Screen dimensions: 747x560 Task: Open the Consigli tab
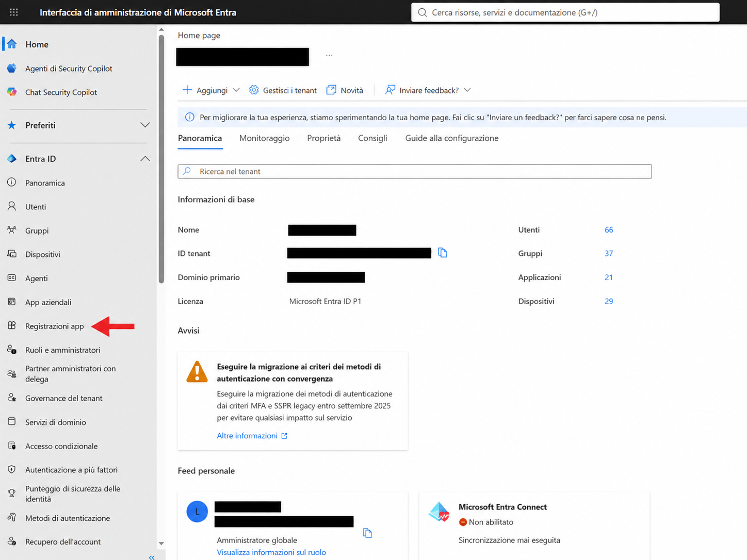pos(372,138)
